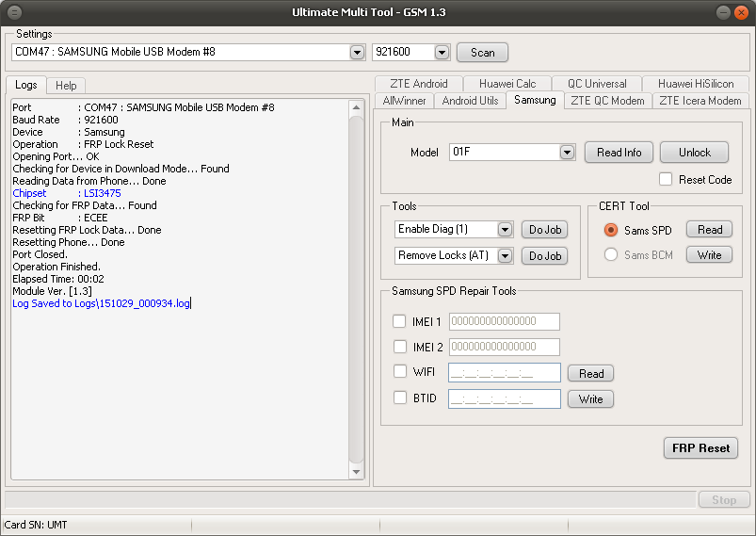Click the 'Chipset : LSI3475' log line
This screenshot has height=536, width=756.
pos(67,193)
